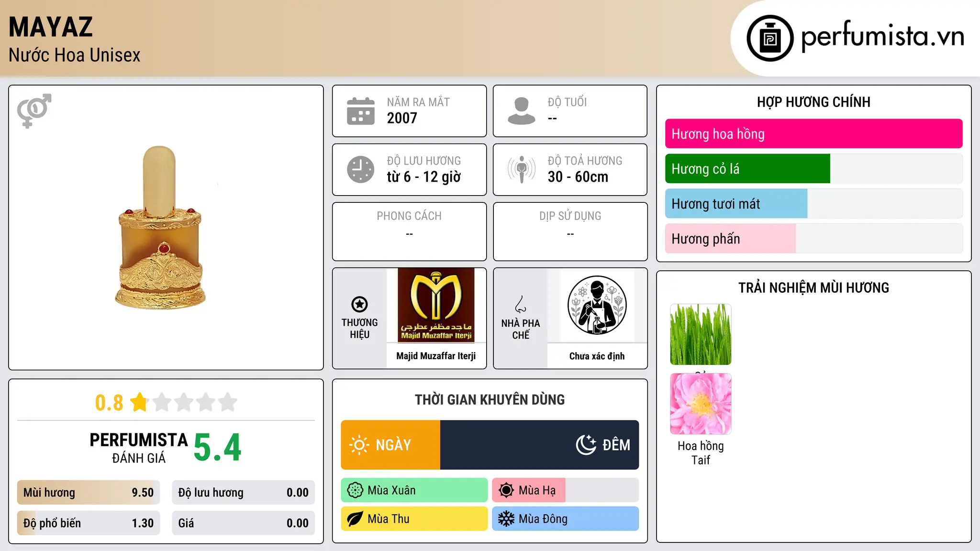Click the Mùa Đông season label

pos(543,519)
